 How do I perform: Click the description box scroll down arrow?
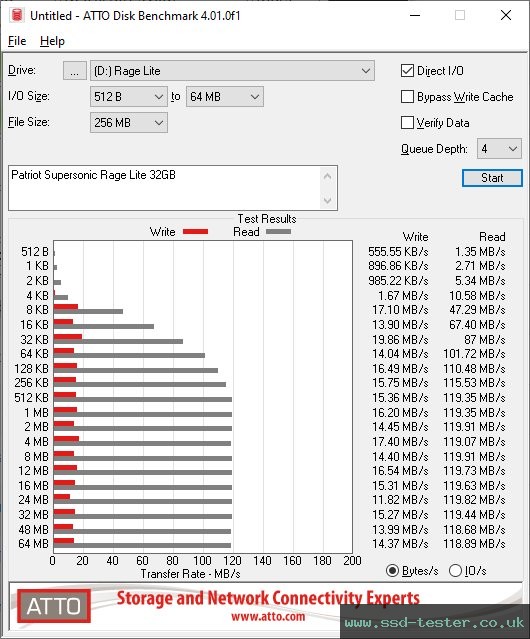(328, 201)
